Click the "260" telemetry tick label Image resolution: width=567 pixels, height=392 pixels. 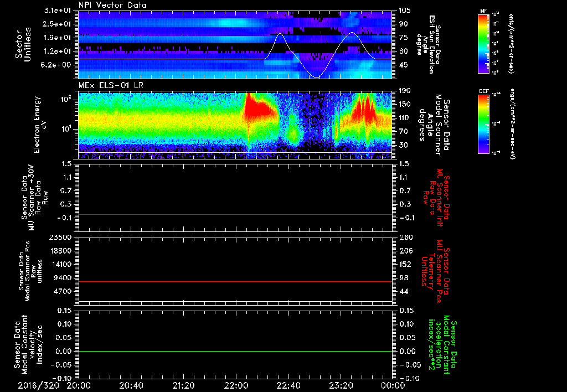pos(405,238)
